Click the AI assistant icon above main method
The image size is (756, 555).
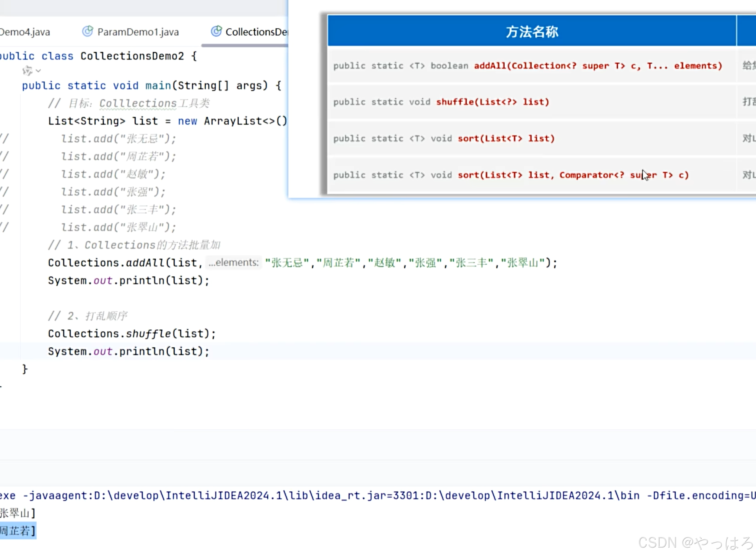tap(27, 71)
